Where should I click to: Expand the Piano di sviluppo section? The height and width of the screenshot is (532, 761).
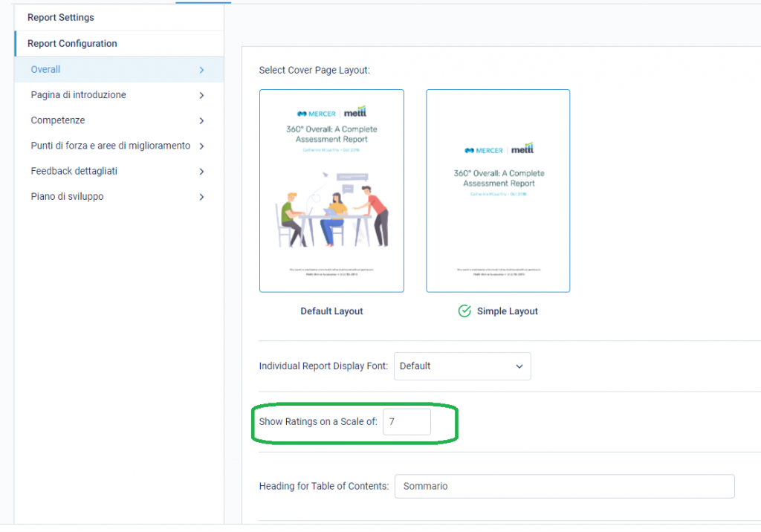[x=201, y=196]
